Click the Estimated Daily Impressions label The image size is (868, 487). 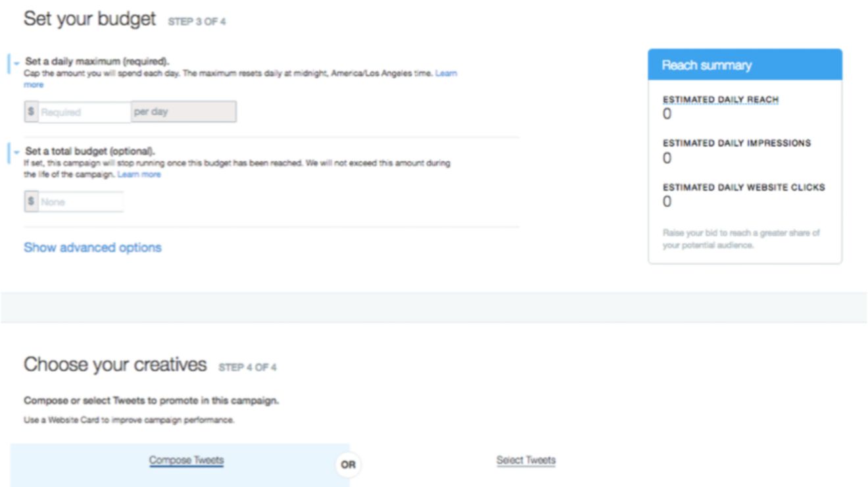[736, 143]
